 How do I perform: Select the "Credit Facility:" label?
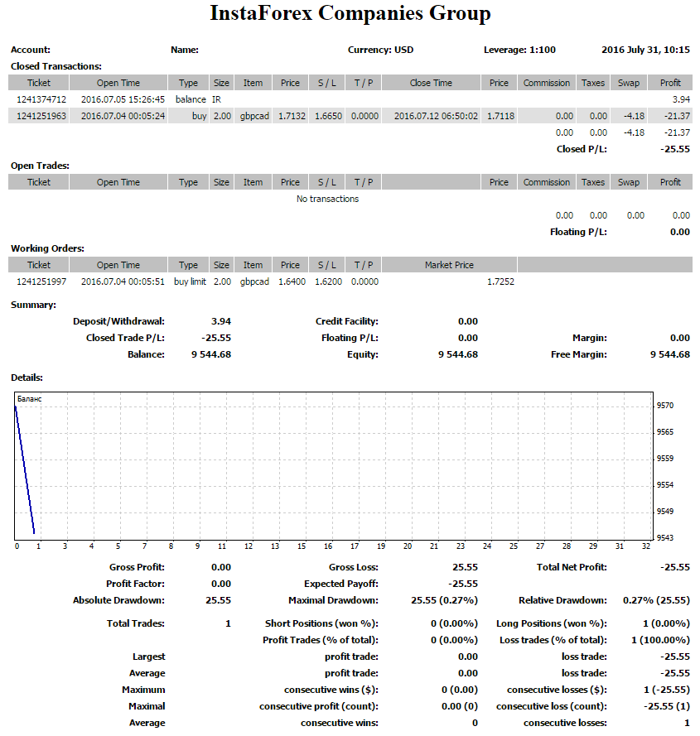(x=347, y=321)
